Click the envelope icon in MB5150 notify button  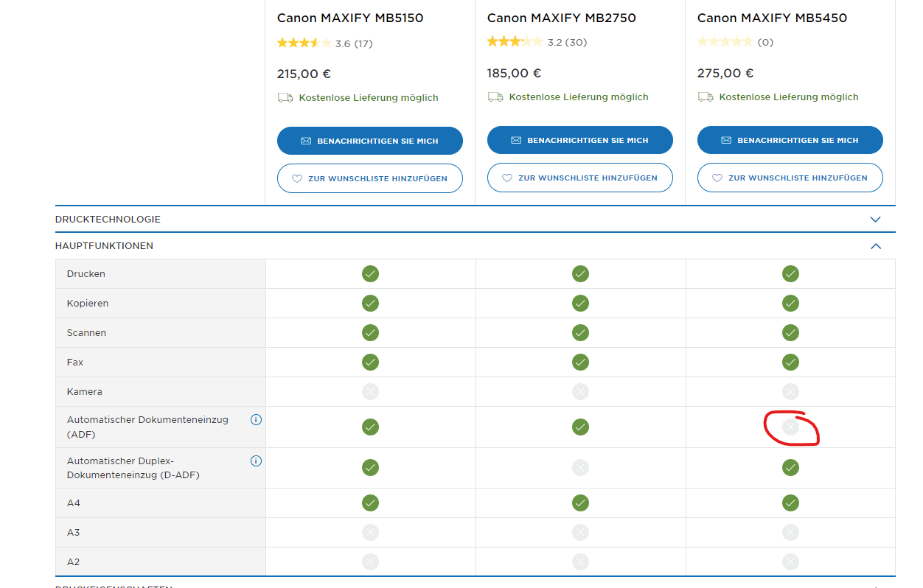click(307, 141)
